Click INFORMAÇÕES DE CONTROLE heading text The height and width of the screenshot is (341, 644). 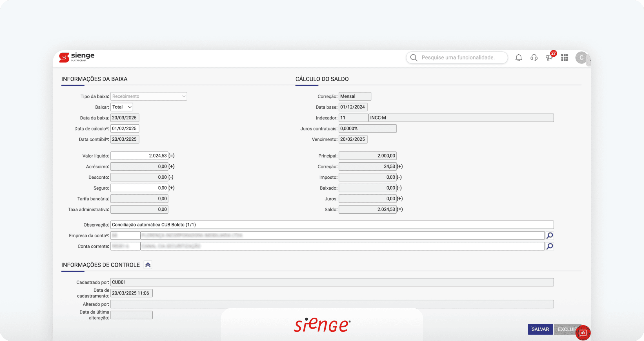coord(101,265)
